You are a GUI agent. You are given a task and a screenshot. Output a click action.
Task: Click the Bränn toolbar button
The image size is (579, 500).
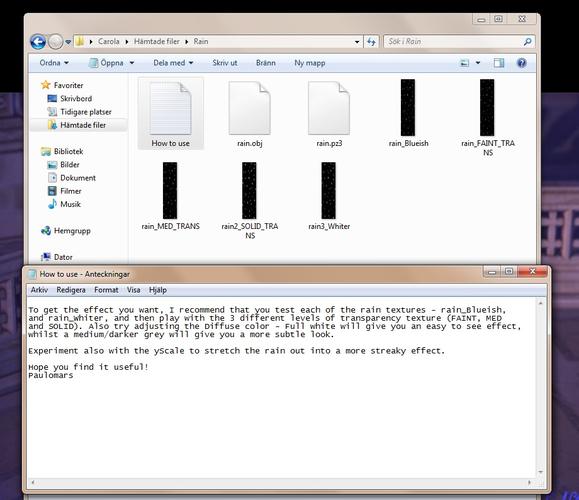click(x=265, y=63)
